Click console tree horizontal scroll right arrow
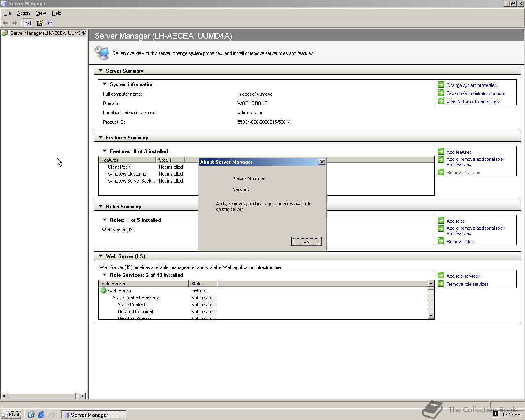The height and width of the screenshot is (420, 525). pyautogui.click(x=82, y=396)
